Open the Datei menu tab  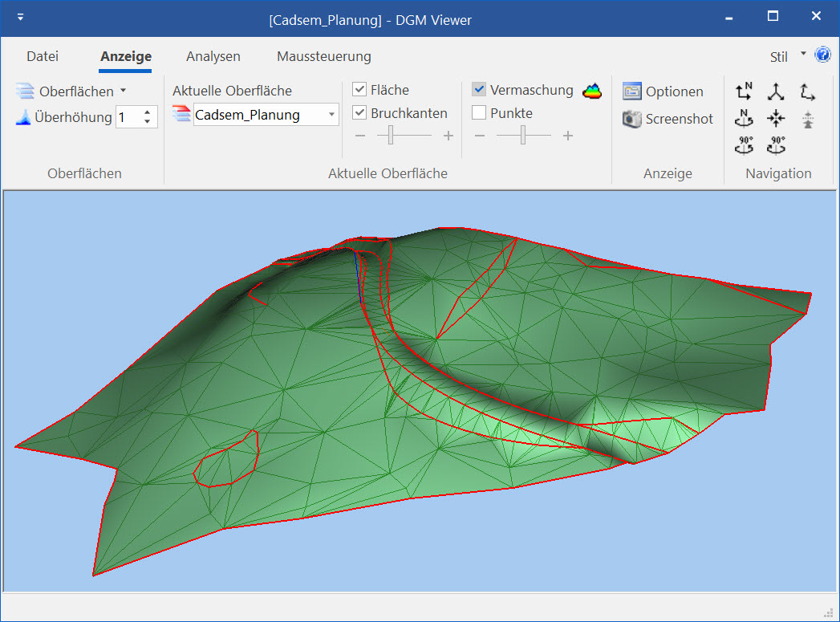click(43, 56)
